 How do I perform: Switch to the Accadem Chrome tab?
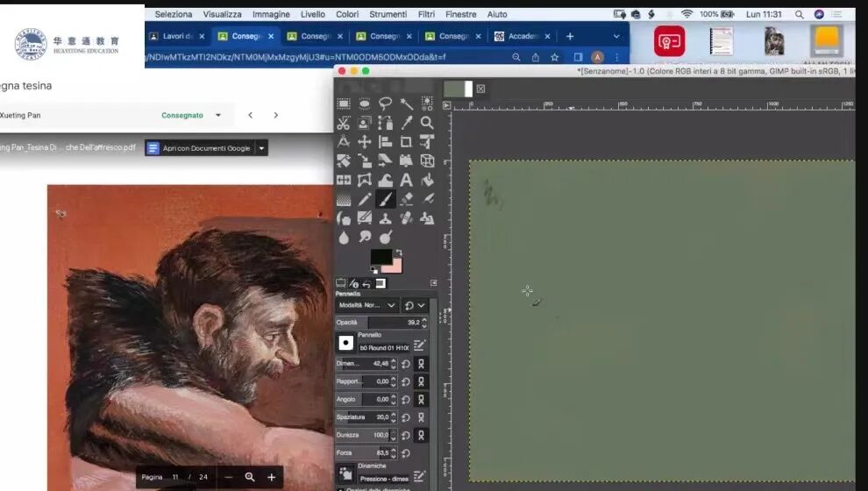tap(523, 37)
